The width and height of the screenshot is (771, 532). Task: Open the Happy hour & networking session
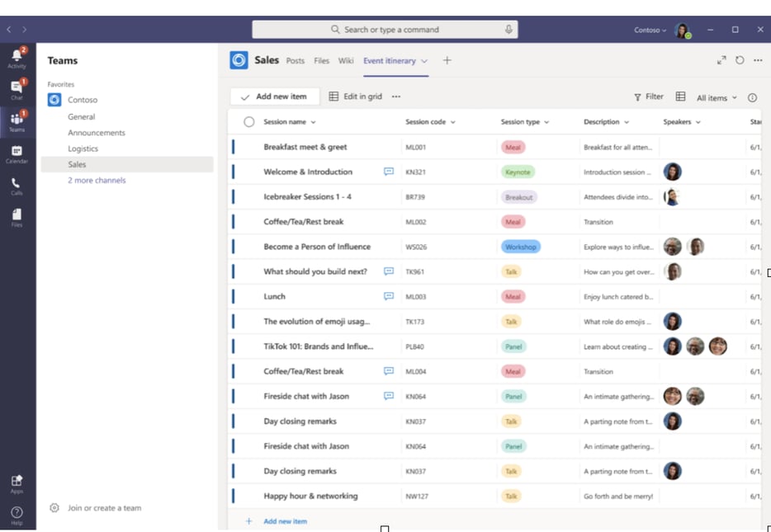coord(310,497)
